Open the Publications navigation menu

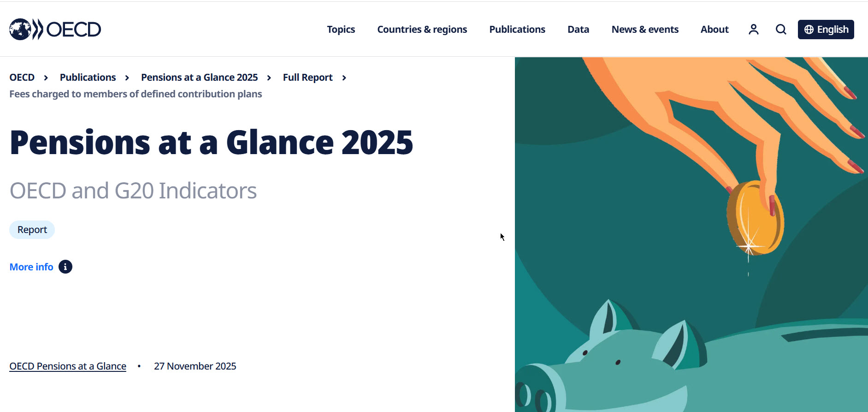tap(517, 30)
